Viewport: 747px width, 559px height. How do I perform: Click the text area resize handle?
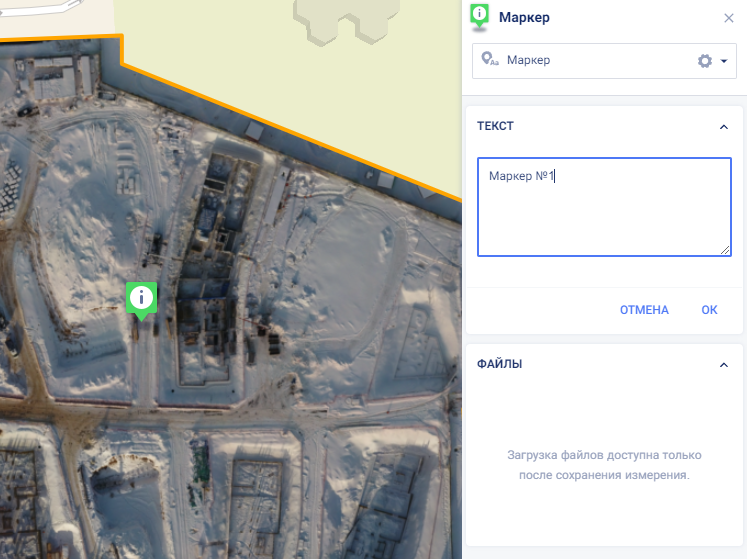click(x=726, y=251)
